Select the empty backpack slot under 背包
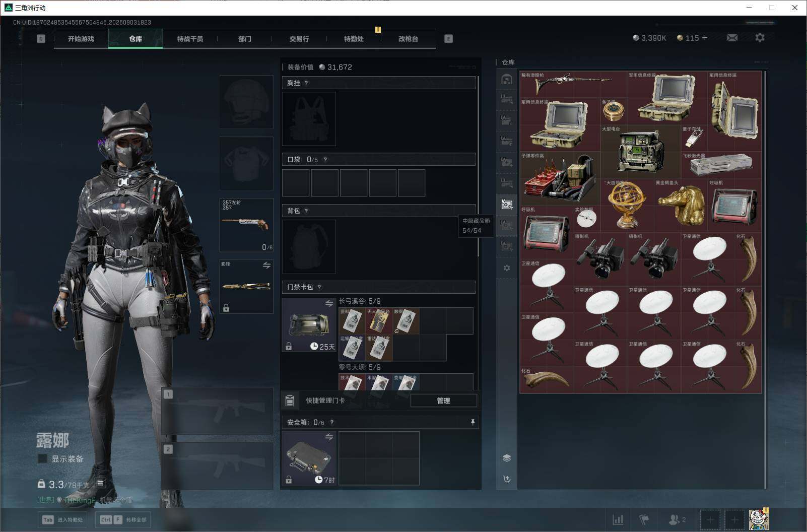The height and width of the screenshot is (532, 807). pos(309,246)
